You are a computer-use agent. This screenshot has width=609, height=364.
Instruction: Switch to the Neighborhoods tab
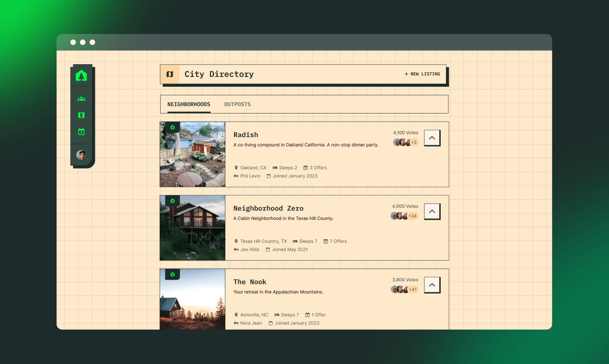(189, 104)
